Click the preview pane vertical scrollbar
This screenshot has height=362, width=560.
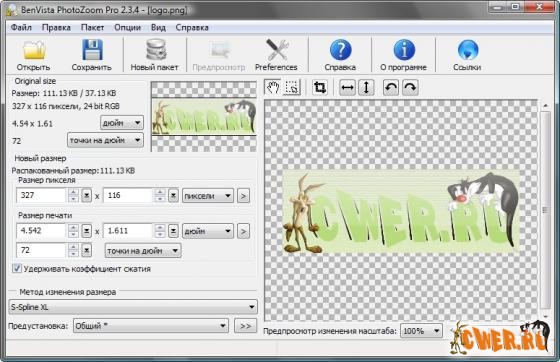tap(545, 210)
